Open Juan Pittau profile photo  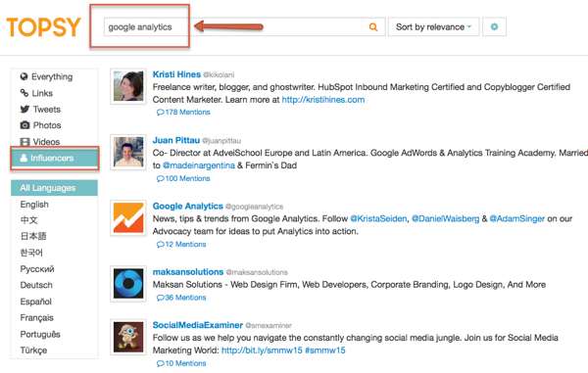tap(128, 153)
